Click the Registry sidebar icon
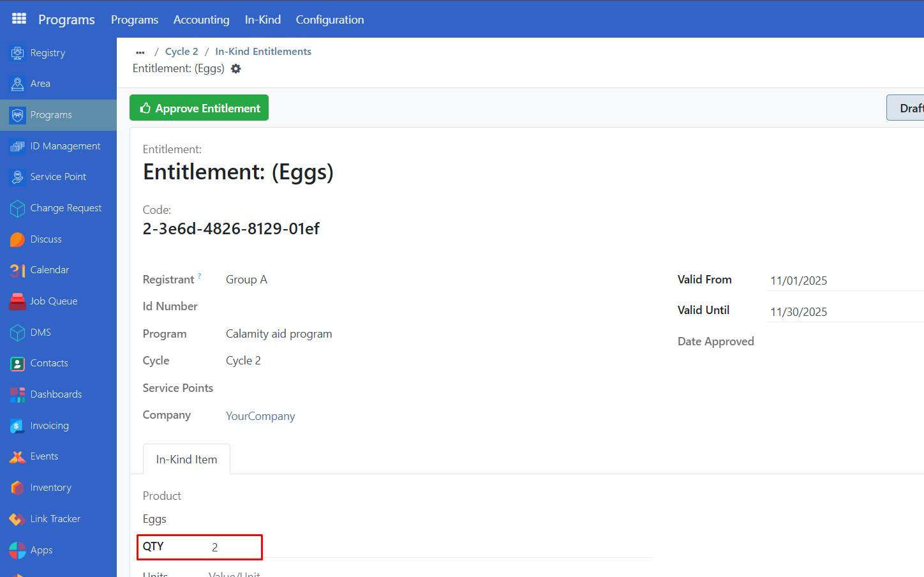This screenshot has width=924, height=577. pos(18,53)
